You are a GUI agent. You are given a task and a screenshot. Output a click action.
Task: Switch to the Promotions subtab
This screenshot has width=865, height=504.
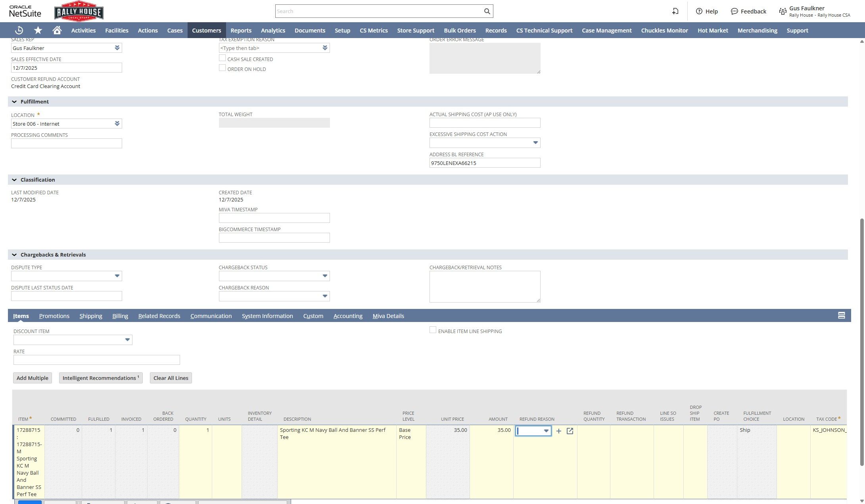[x=54, y=316]
